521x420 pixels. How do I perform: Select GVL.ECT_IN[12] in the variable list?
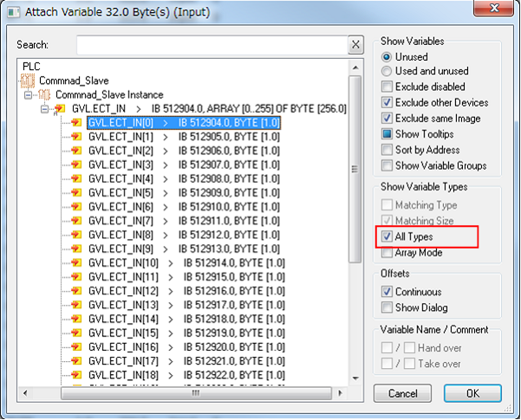coord(121,290)
